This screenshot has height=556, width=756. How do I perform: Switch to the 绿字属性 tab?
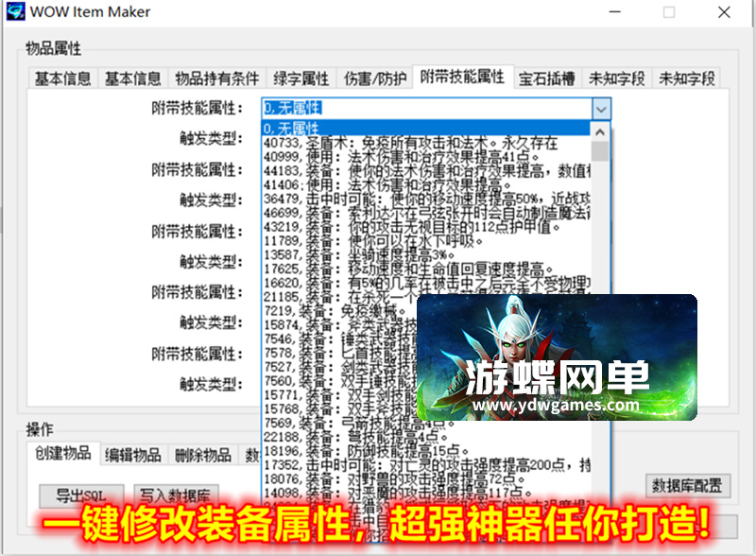(x=301, y=78)
